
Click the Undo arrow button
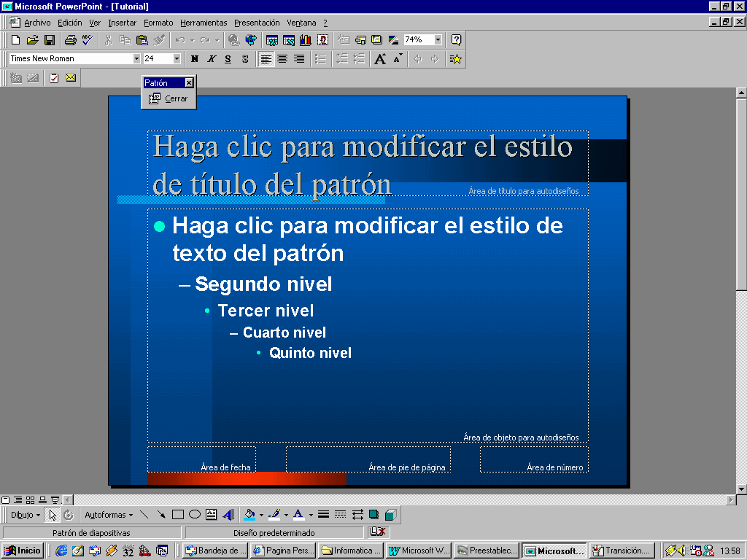point(180,40)
